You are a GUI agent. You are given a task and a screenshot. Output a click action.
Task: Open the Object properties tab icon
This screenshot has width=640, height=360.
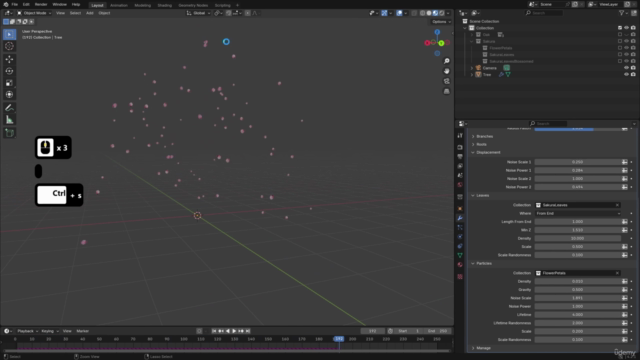(x=460, y=209)
